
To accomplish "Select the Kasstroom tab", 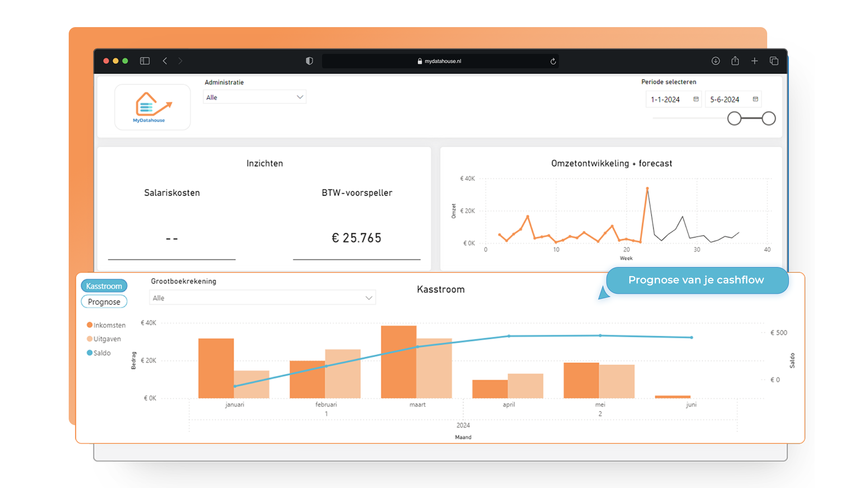I will coord(104,286).
